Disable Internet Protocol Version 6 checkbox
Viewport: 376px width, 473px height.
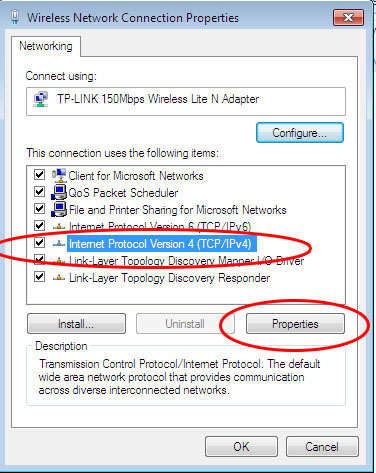coord(39,226)
